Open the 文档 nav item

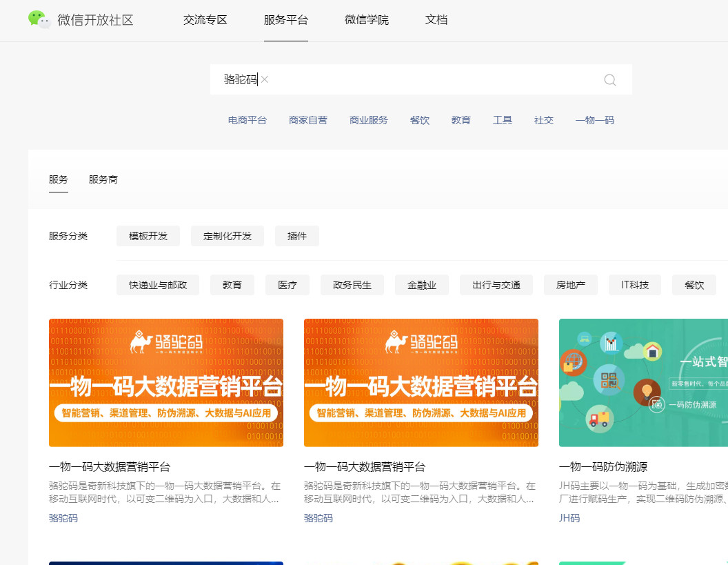point(436,20)
